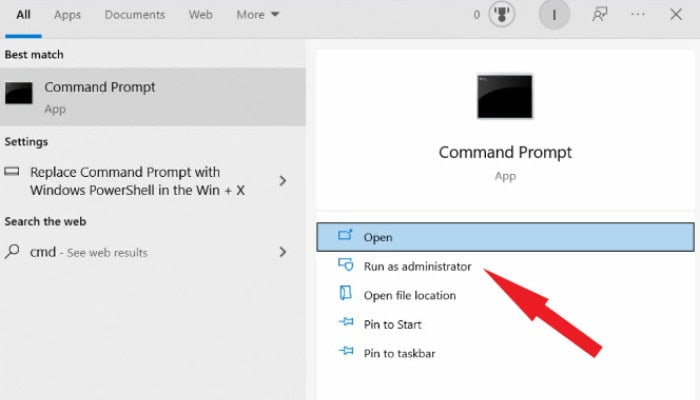Open the three-dot options menu
The height and width of the screenshot is (400, 700).
coord(640,15)
